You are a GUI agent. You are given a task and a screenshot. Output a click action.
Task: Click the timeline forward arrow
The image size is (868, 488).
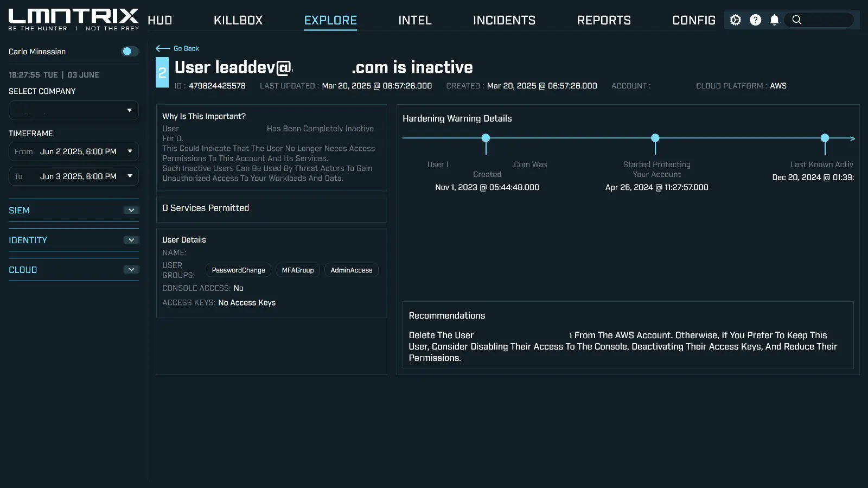tap(852, 138)
